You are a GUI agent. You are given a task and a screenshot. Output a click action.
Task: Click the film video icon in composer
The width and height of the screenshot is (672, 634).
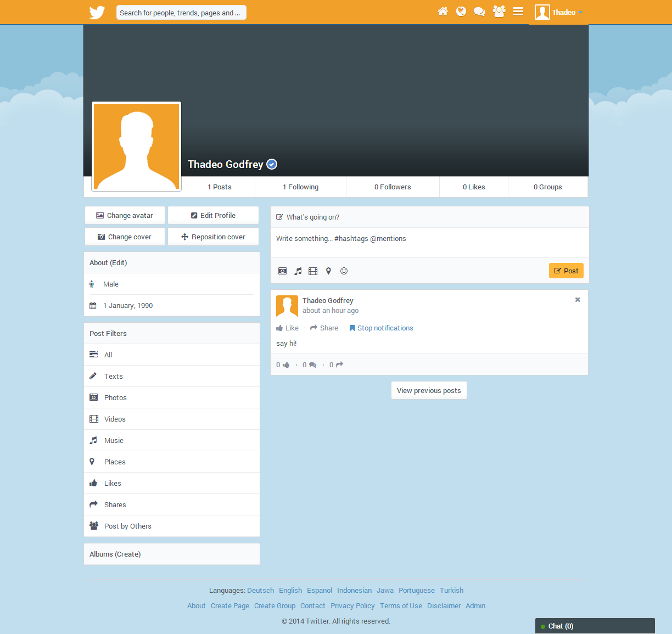(313, 271)
